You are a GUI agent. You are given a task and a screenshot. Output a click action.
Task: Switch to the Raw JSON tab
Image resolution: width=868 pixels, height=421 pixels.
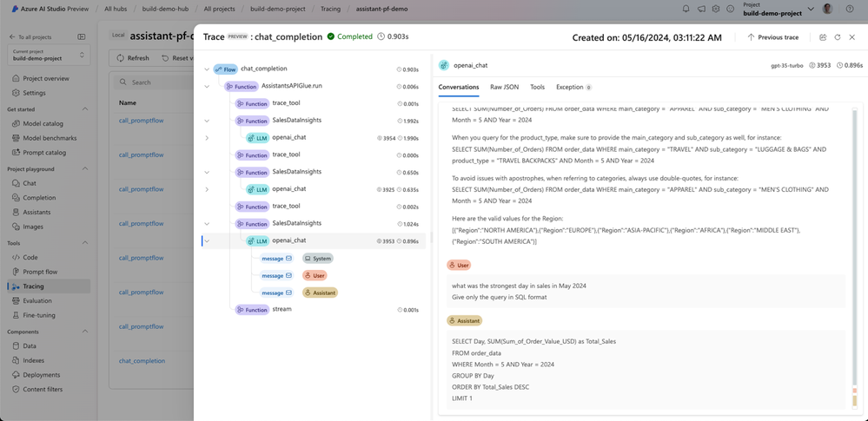(504, 88)
